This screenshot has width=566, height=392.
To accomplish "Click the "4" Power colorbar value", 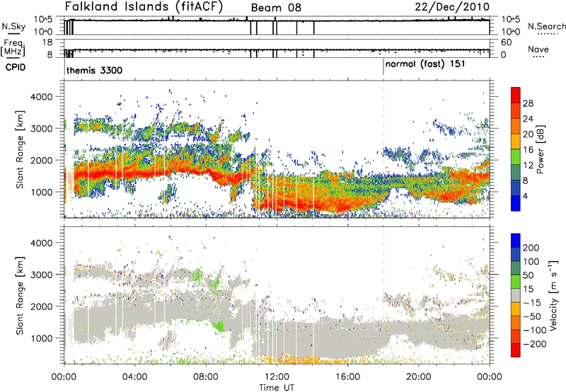I will [x=526, y=197].
